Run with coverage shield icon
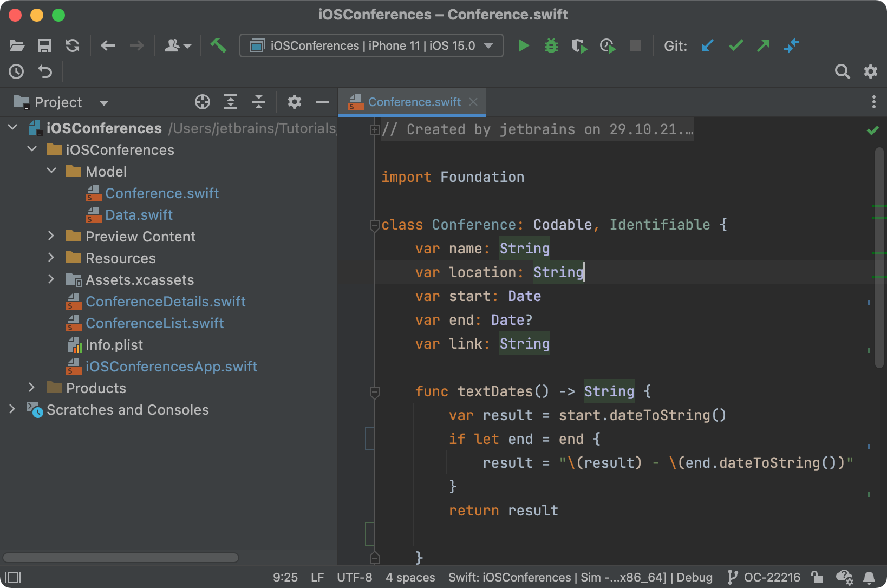The width and height of the screenshot is (887, 588). (x=579, y=46)
